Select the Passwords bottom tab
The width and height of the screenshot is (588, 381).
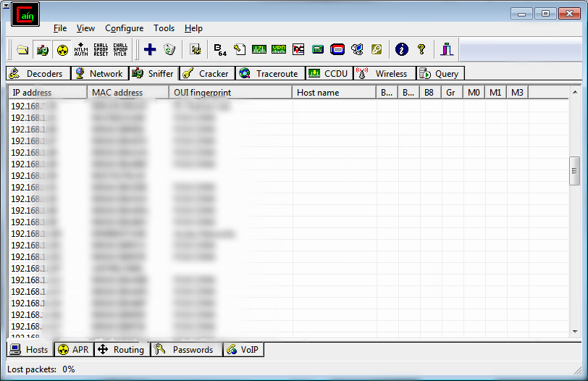[x=185, y=350]
